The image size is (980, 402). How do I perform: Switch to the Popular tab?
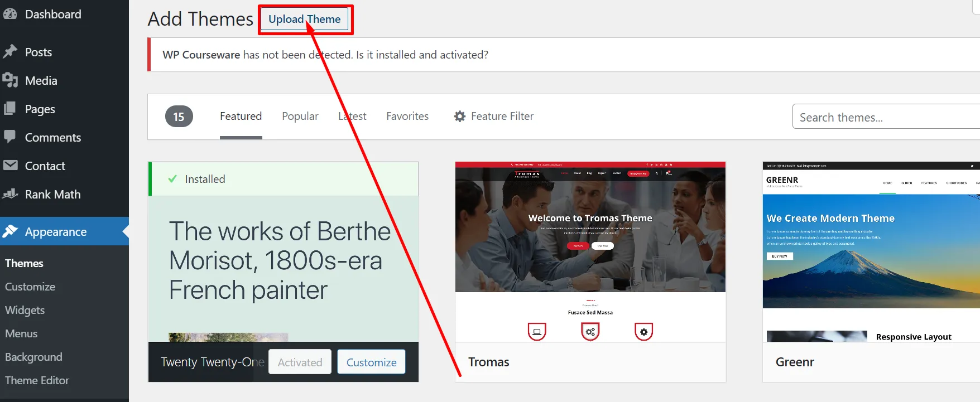click(x=300, y=116)
